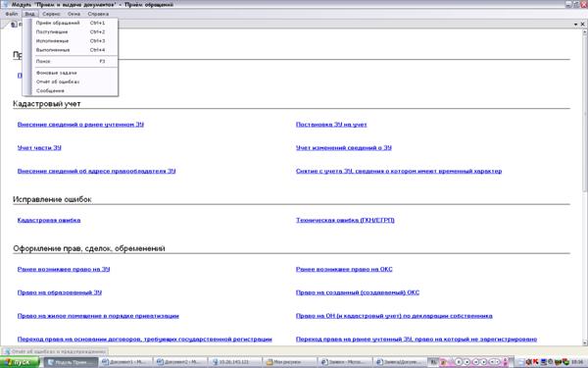This screenshot has width=588, height=368.
Task: Open link Право на ОН по декларации собственника
Action: (394, 316)
